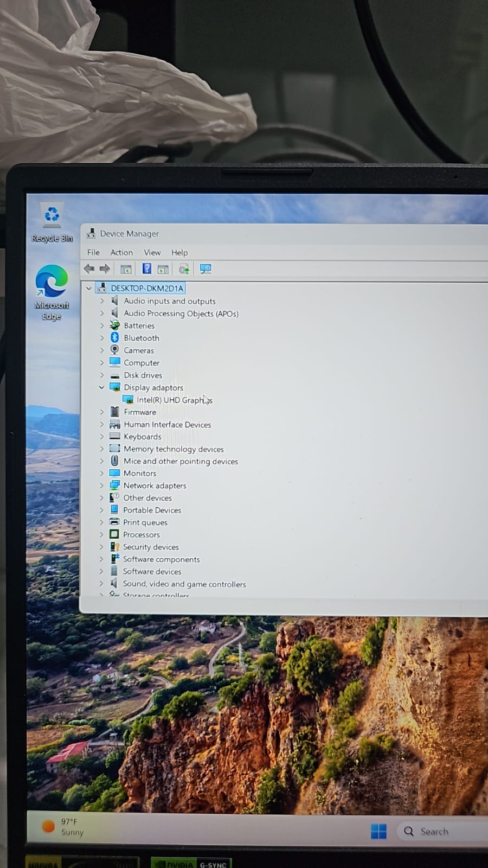Image resolution: width=488 pixels, height=868 pixels.
Task: Open the Help menu
Action: tap(179, 252)
